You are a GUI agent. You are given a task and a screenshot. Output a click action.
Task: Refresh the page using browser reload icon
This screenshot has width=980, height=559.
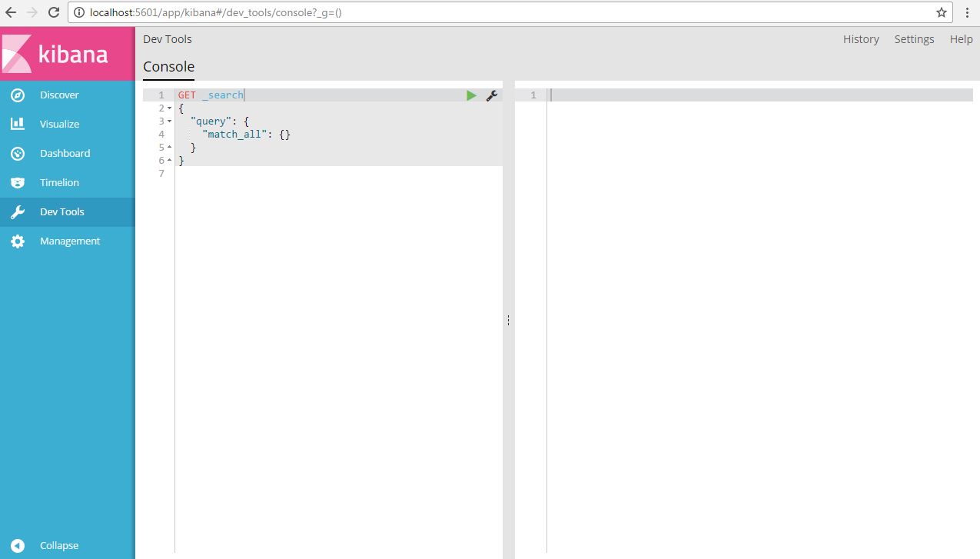click(x=52, y=12)
